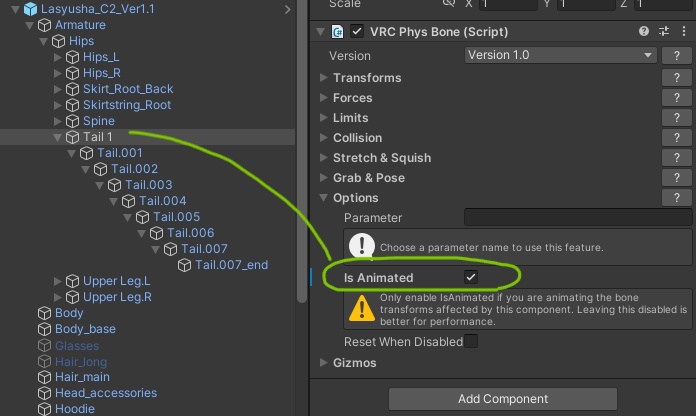Open VRC Phys Bone help reference icon

645,32
